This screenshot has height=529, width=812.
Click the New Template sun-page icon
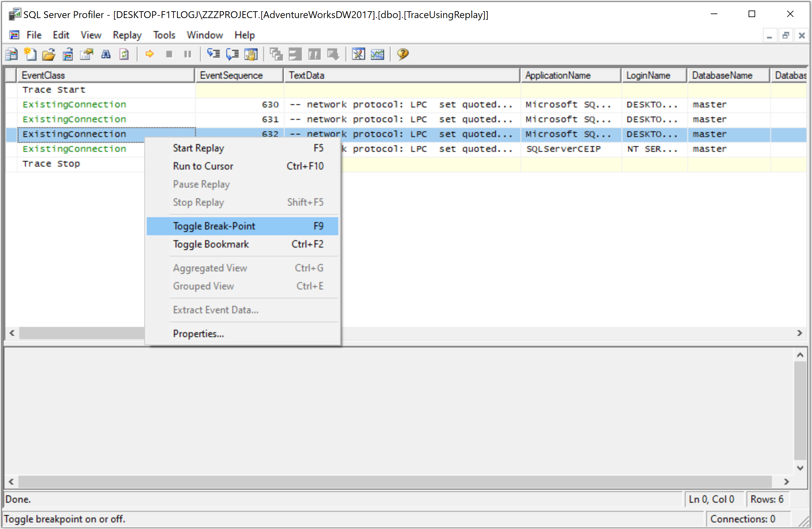tap(30, 54)
